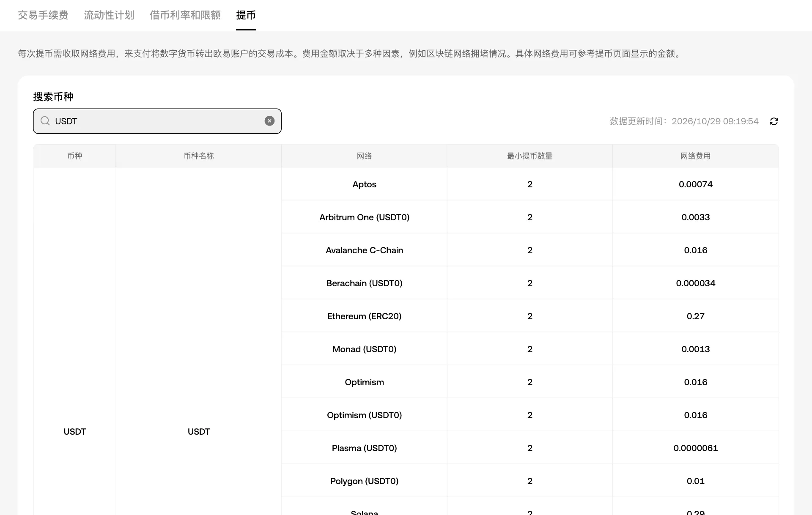Click the Plasma fee 0.0000061
The width and height of the screenshot is (812, 515).
(696, 448)
